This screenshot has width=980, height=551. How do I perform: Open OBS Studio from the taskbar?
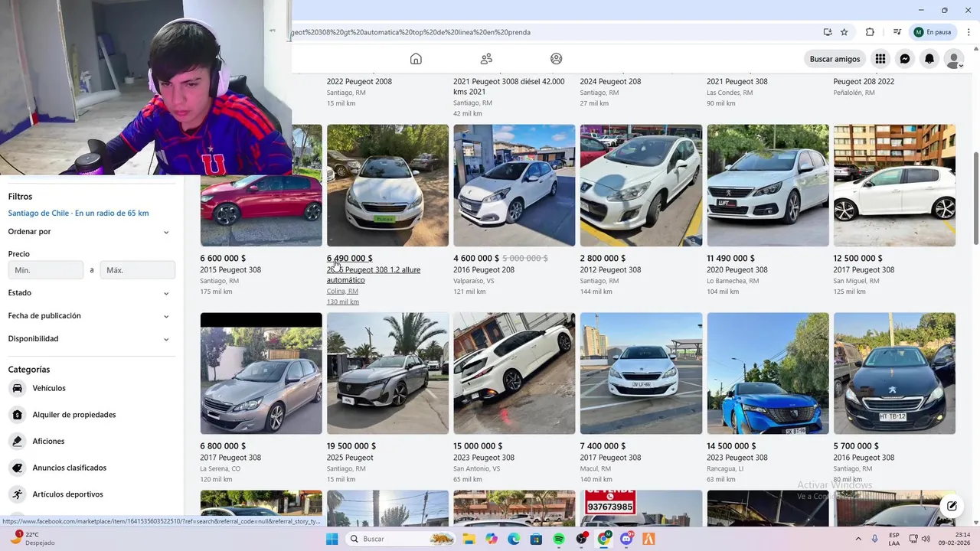pyautogui.click(x=582, y=539)
